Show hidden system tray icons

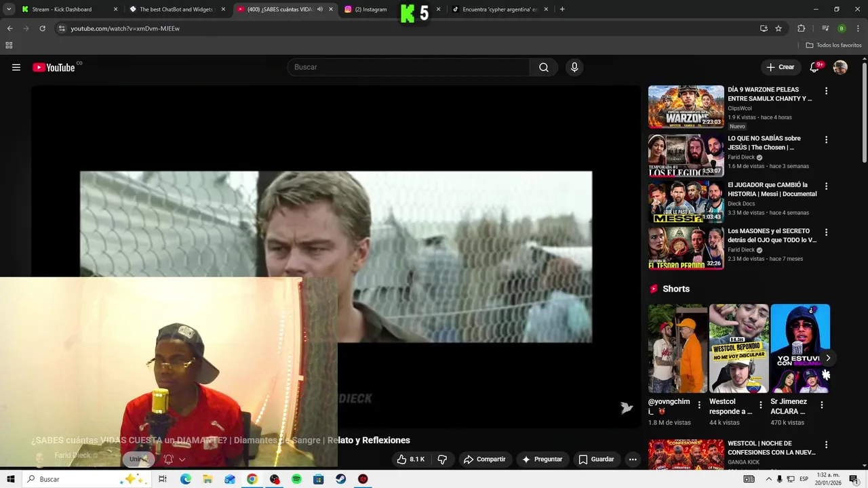coord(768,479)
